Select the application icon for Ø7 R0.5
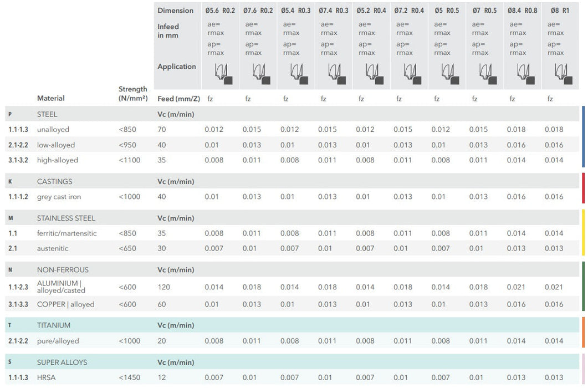Screen dimensions: 588x388 click(488, 74)
